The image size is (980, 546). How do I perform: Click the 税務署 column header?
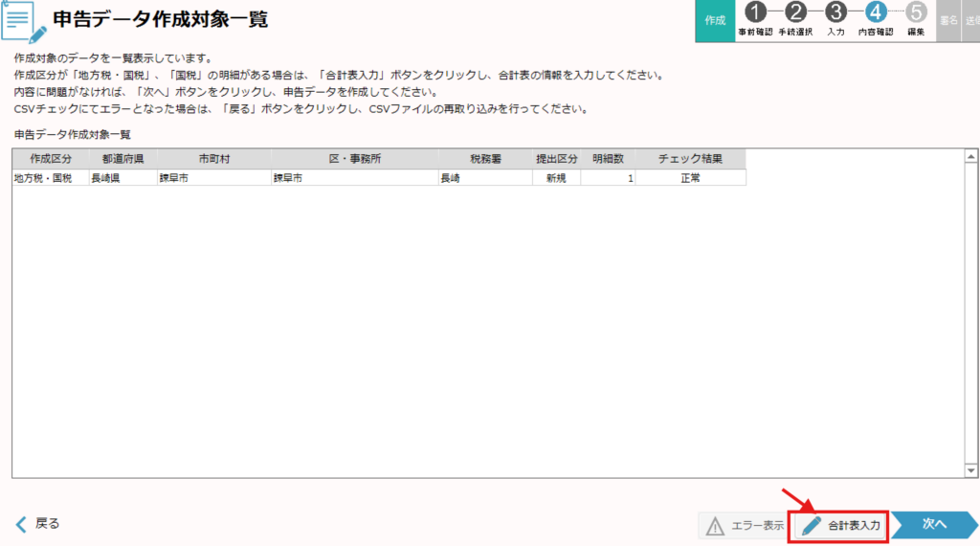pyautogui.click(x=484, y=159)
